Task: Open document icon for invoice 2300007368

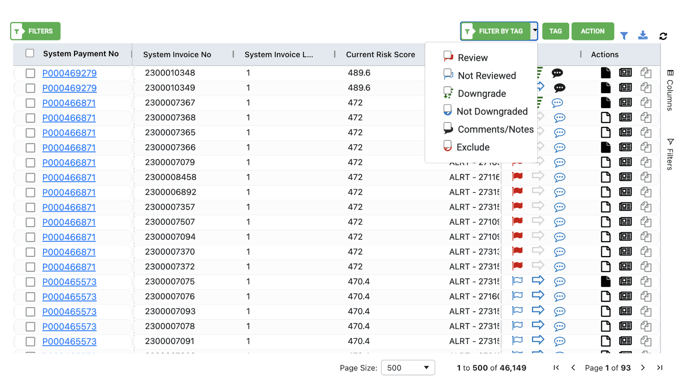Action: coord(606,118)
